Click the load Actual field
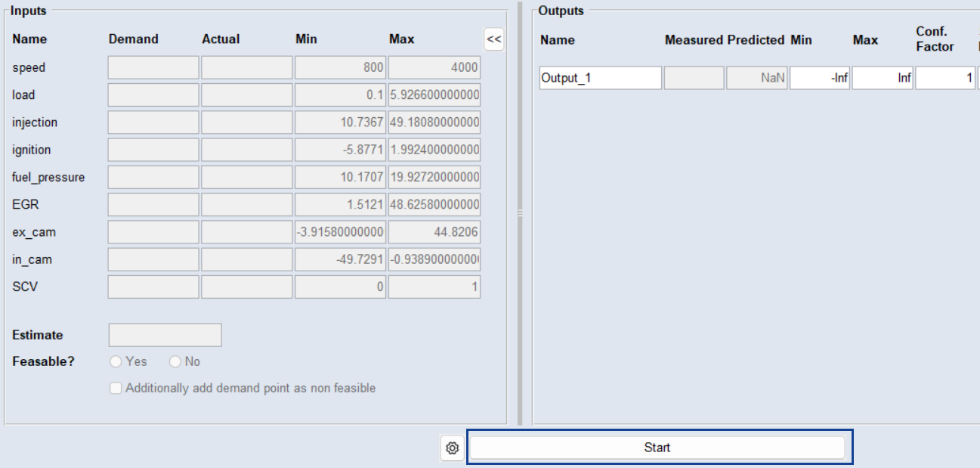This screenshot has height=468, width=980. tap(246, 95)
